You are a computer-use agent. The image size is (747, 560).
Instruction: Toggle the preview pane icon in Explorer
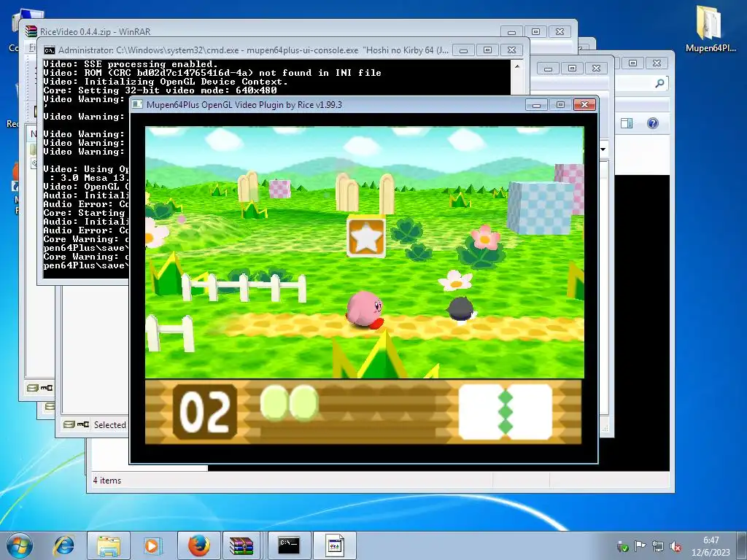point(627,123)
